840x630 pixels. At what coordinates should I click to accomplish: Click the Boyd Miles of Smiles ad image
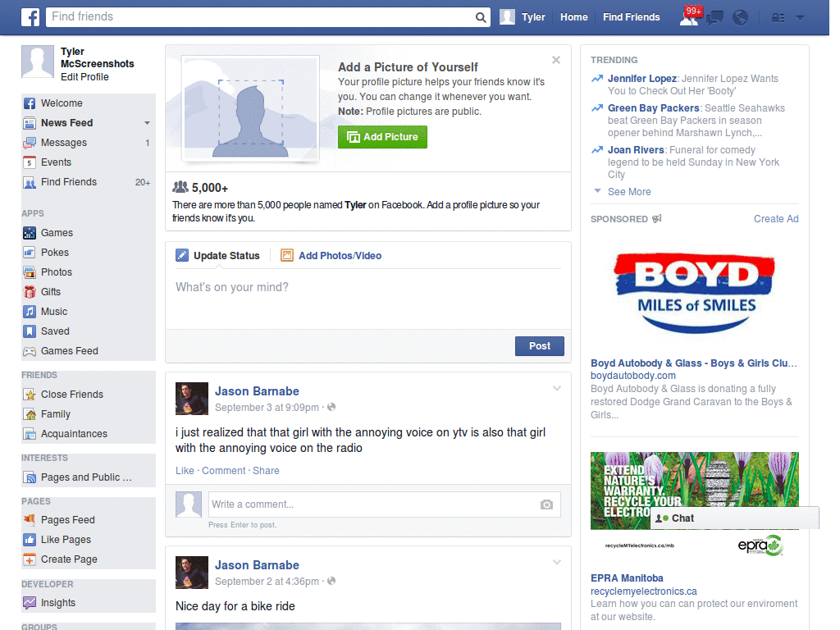coord(694,293)
